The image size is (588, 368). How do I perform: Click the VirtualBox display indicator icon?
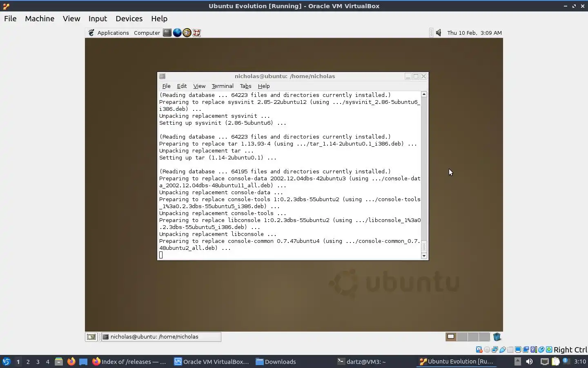tap(518, 350)
